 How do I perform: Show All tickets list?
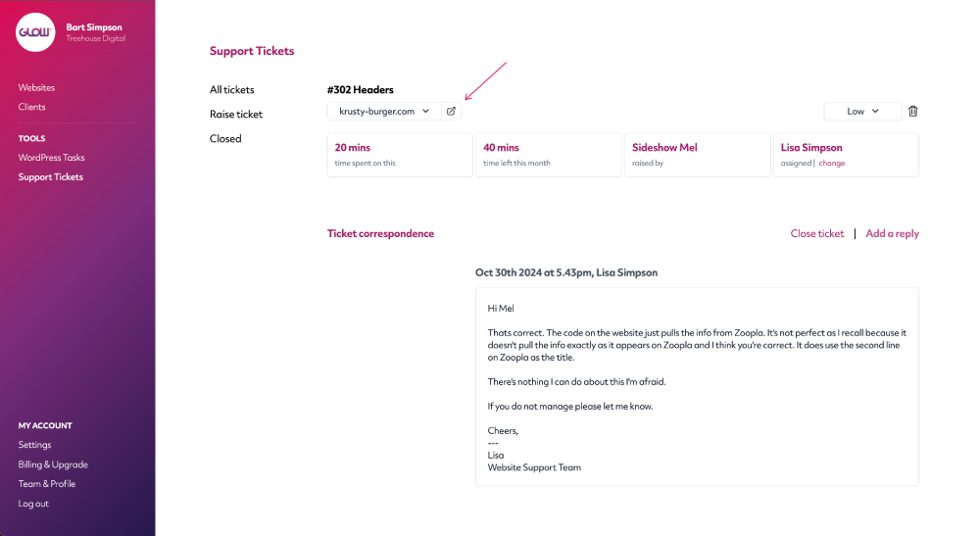(232, 90)
